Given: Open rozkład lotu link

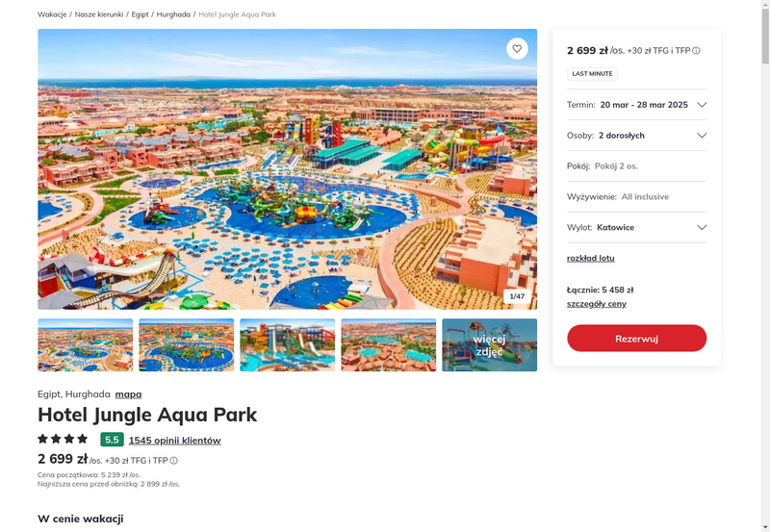Looking at the screenshot, I should [590, 258].
